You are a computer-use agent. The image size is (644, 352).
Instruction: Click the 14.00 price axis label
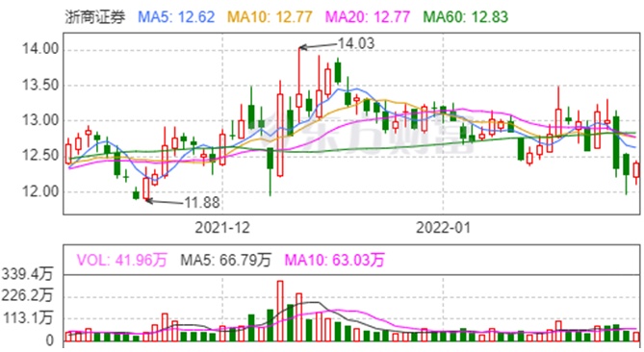point(40,49)
